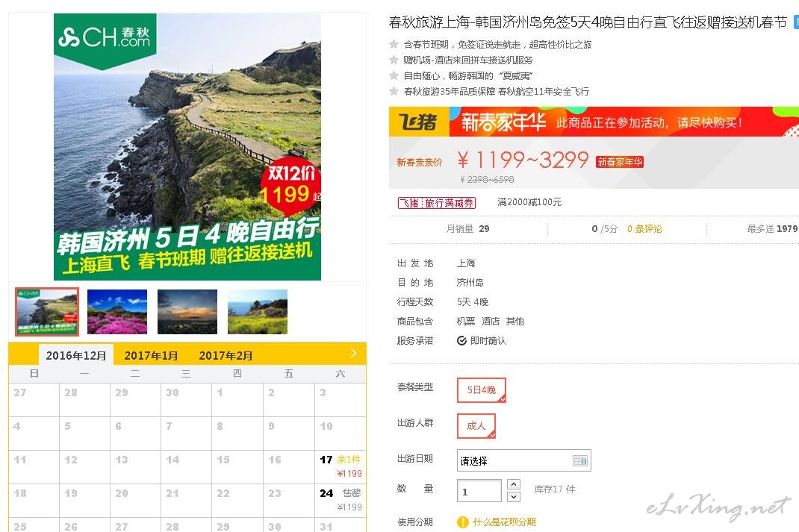Screen dimensions: 799x532
Task: Switch to the 2016年12月 tab
Action: click(76, 355)
